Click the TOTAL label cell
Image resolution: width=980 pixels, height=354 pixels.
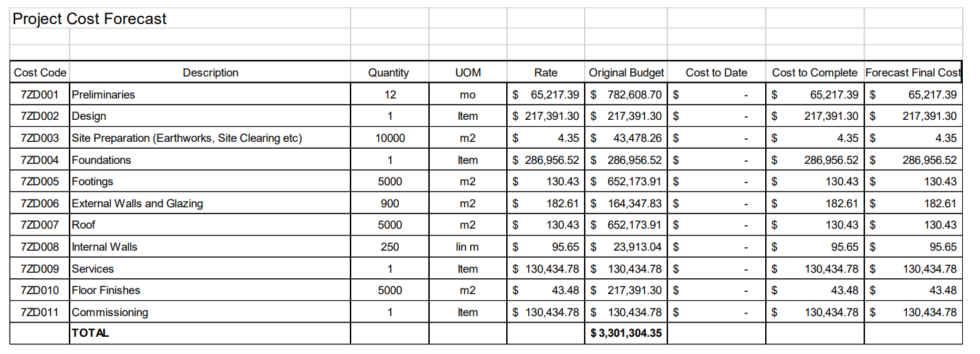click(x=210, y=333)
